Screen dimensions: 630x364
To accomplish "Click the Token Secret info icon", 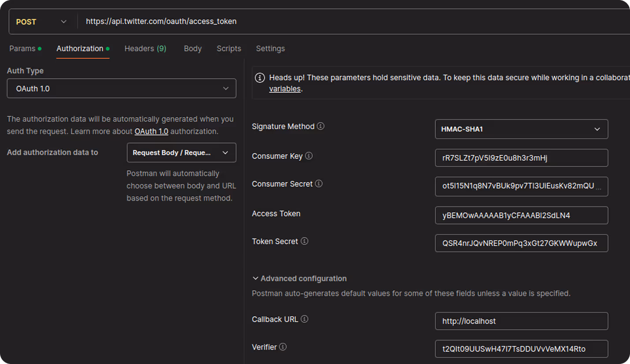I will [x=304, y=241].
